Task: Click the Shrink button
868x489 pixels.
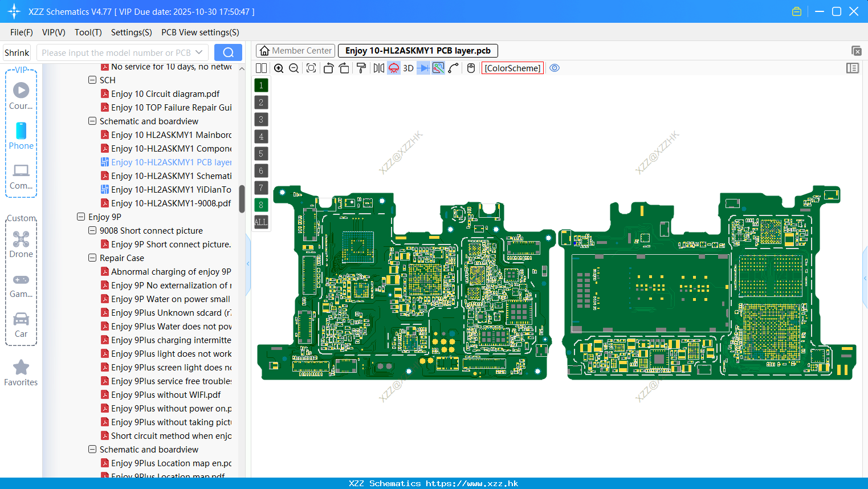Action: [x=17, y=52]
